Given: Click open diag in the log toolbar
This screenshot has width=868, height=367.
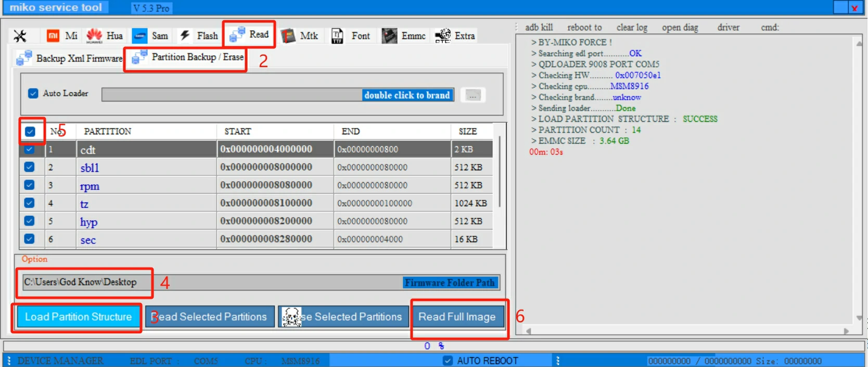Looking at the screenshot, I should pyautogui.click(x=680, y=28).
